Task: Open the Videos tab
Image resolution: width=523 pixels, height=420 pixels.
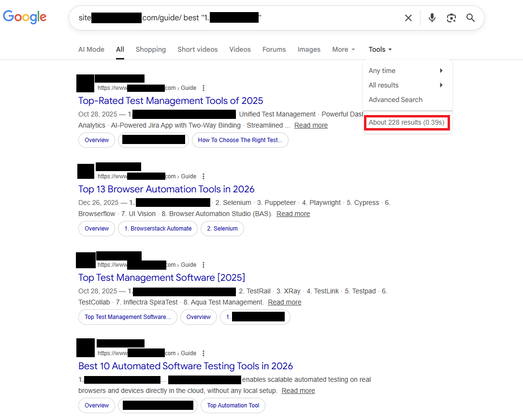Action: tap(240, 49)
